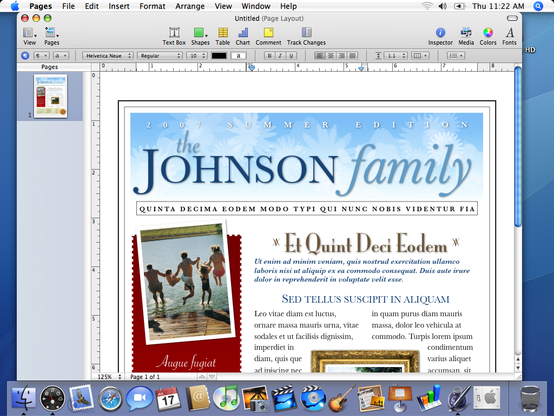Open the Arrange menu

190,6
